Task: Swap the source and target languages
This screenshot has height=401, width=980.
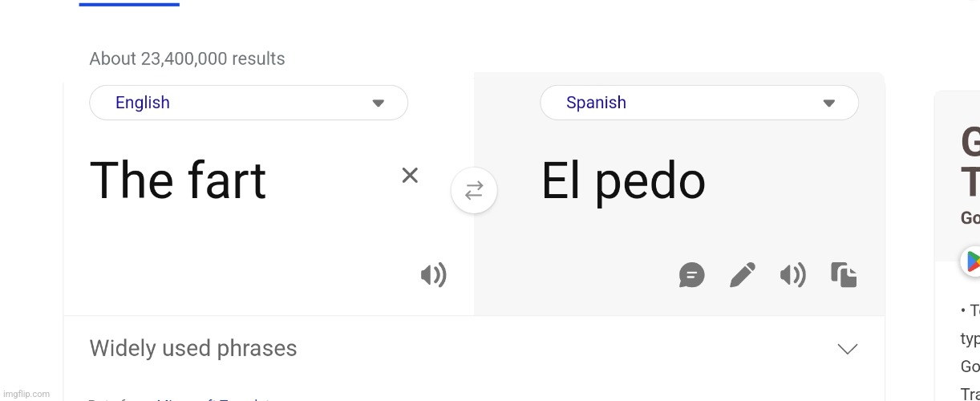Action: coord(474,191)
